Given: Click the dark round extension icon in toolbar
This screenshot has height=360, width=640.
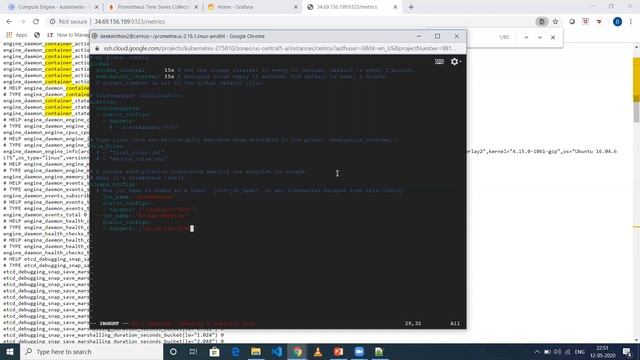Looking at the screenshot, I should point(572,22).
